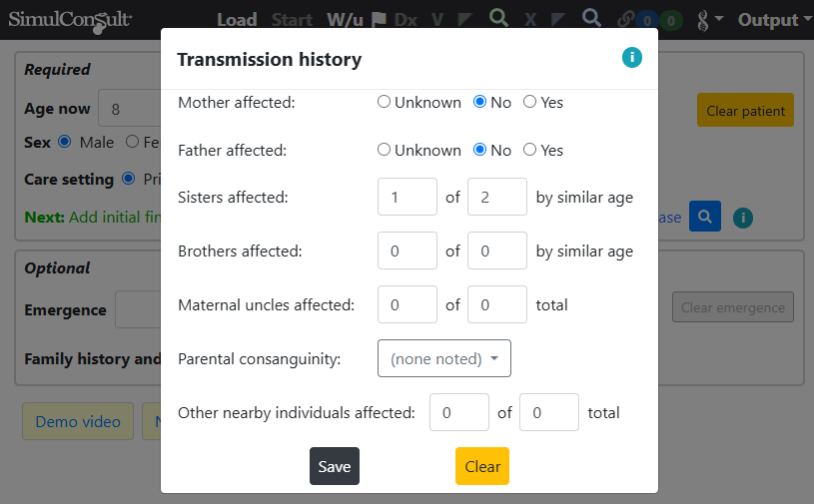Open the DNA helix dropdown in navbar

pos(709,20)
